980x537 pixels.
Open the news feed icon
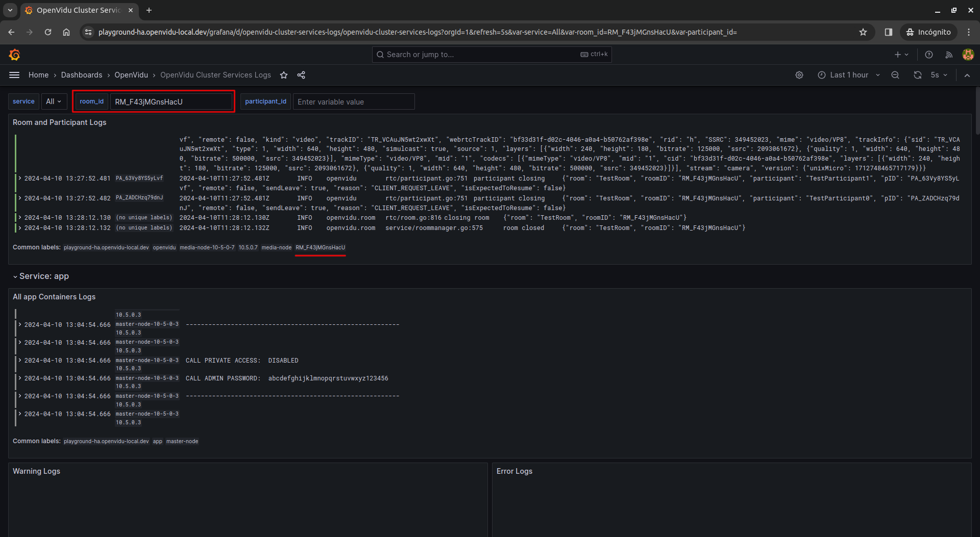pyautogui.click(x=948, y=55)
